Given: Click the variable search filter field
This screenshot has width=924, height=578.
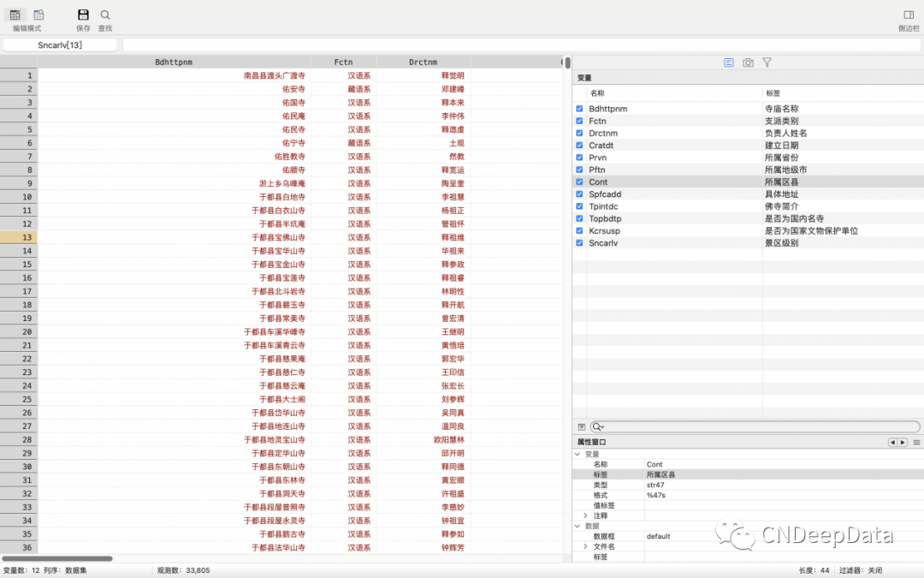Looking at the screenshot, I should (x=755, y=427).
